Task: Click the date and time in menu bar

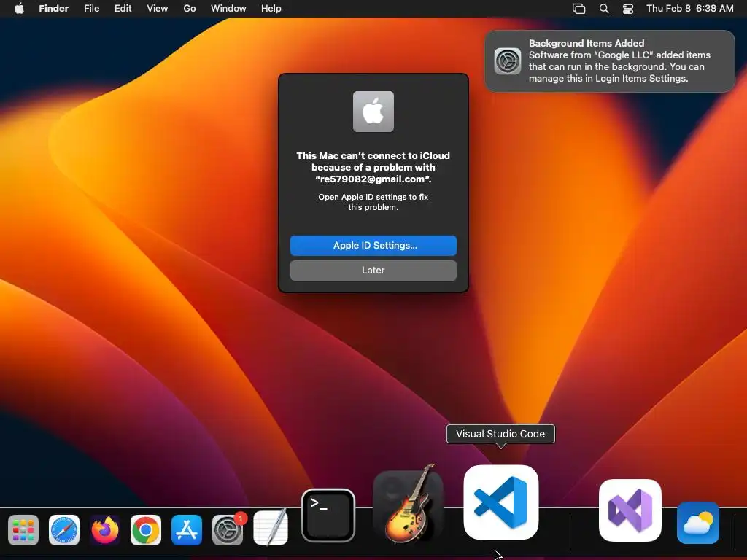Action: click(x=690, y=9)
